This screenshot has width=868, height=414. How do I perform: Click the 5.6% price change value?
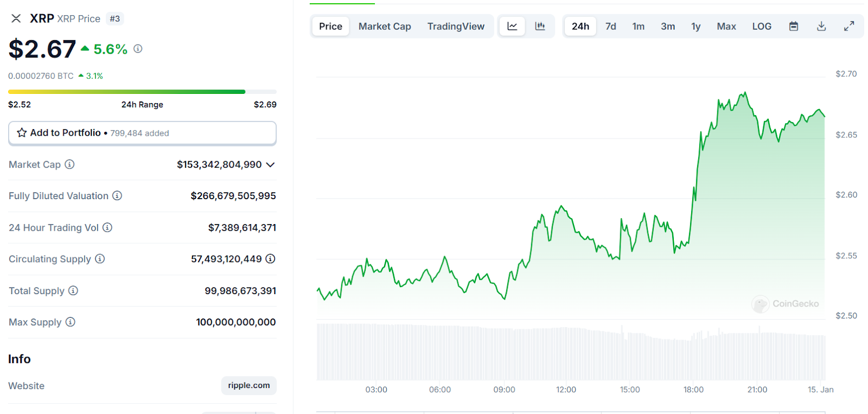coord(110,49)
